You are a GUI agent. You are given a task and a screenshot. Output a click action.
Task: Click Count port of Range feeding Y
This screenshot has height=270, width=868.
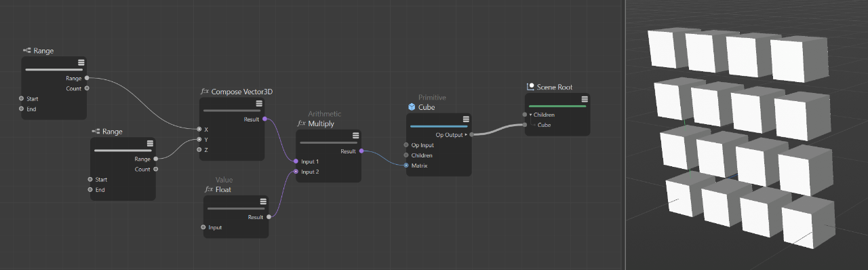tap(156, 169)
